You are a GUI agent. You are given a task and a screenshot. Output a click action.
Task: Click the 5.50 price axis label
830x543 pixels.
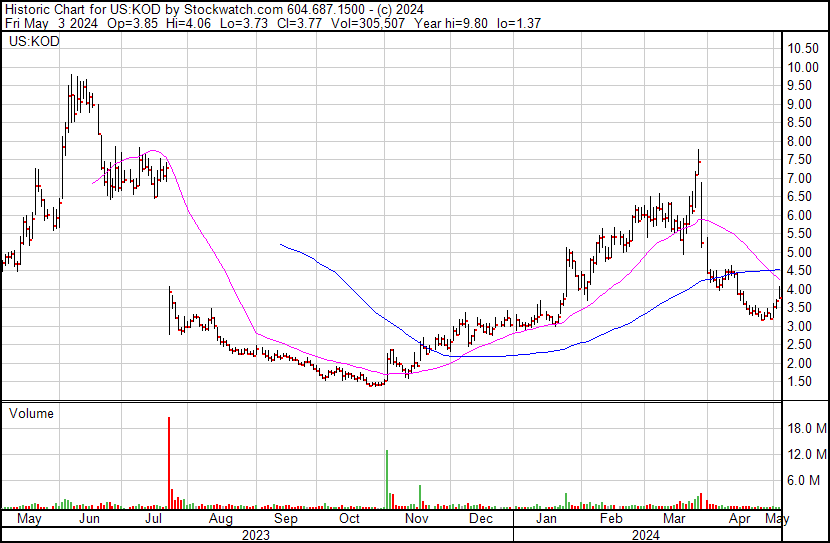coord(799,233)
